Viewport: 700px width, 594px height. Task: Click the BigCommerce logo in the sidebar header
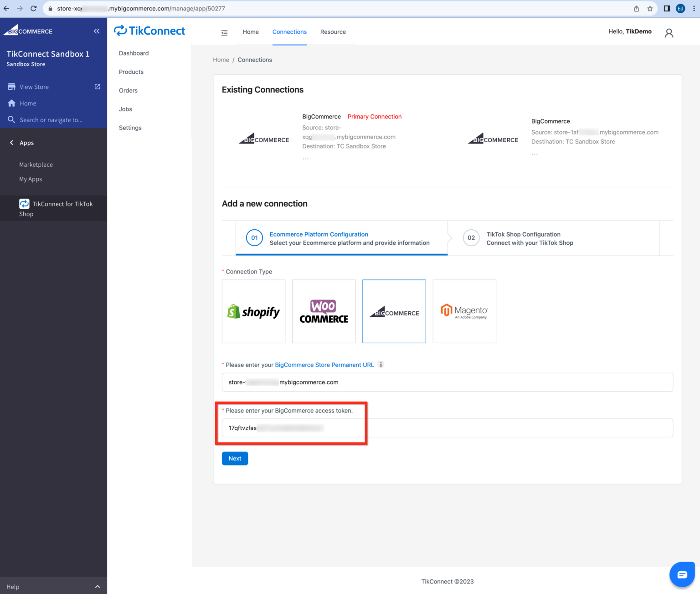click(x=28, y=30)
